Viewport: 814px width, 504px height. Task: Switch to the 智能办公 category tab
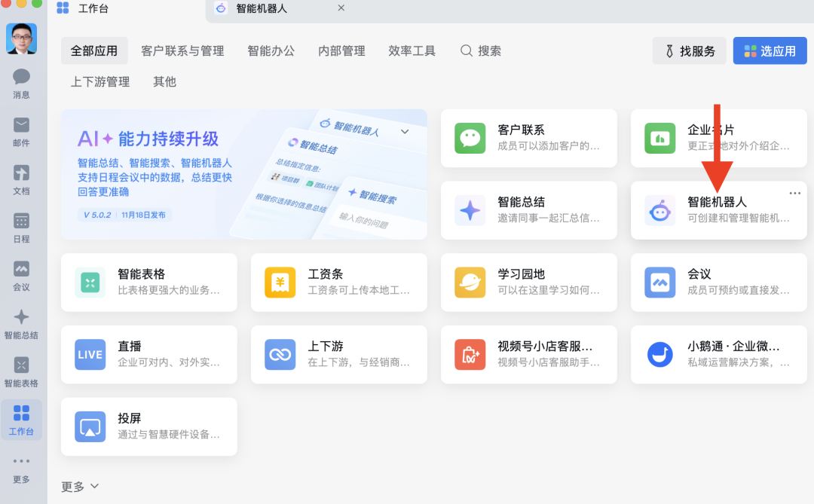coord(271,50)
